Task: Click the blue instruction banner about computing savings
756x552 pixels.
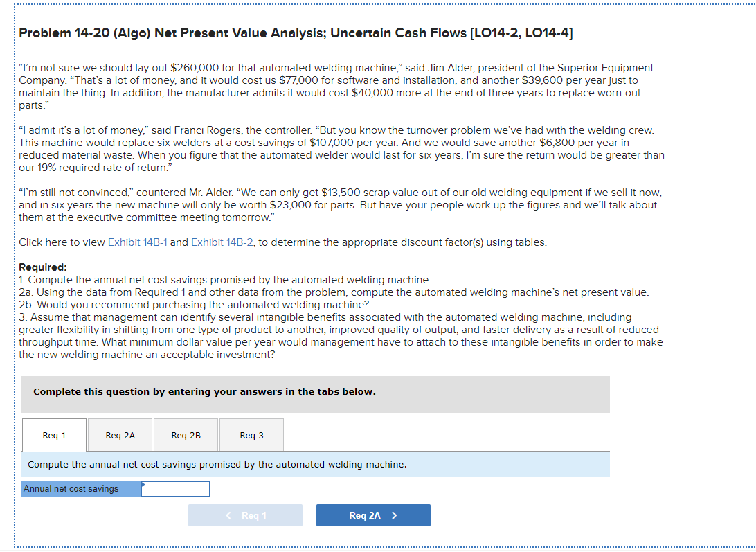Action: 316,464
